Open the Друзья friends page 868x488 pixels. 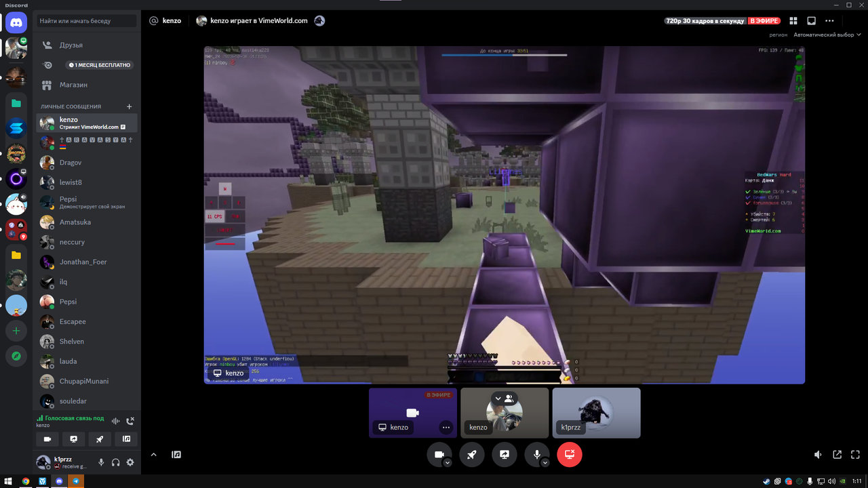click(x=87, y=45)
